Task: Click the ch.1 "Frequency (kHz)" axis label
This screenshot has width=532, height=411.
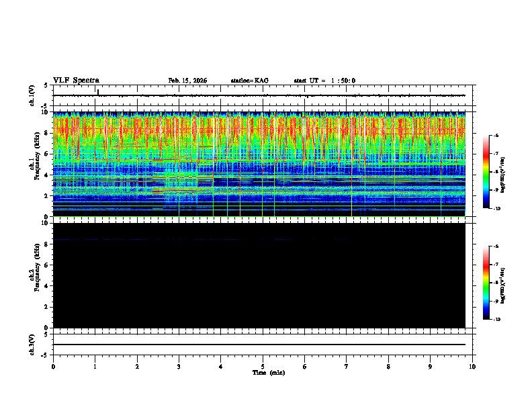Action: 38,155
